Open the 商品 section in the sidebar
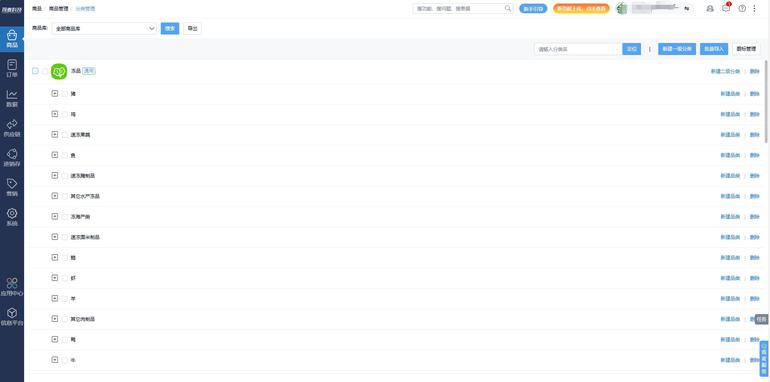 pos(12,39)
